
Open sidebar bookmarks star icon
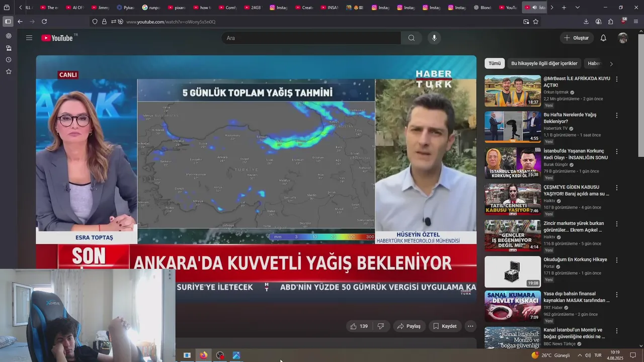click(x=9, y=71)
